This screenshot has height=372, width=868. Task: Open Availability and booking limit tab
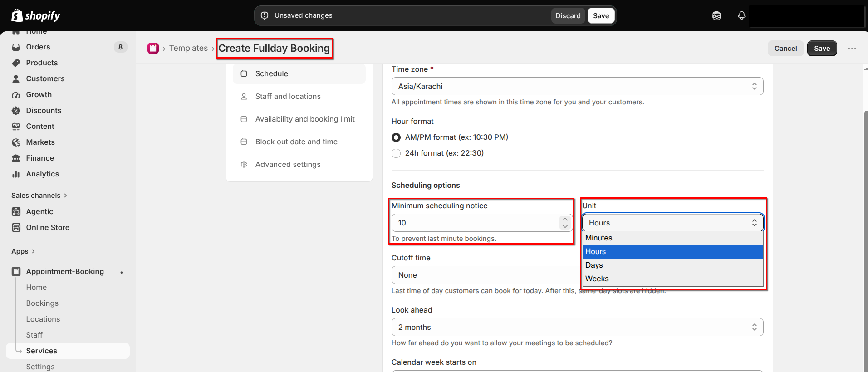(x=299, y=119)
